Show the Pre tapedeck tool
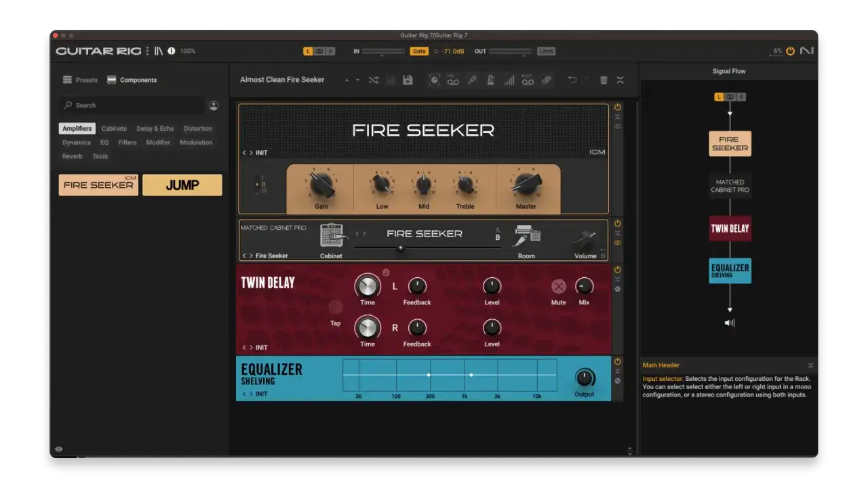The height and width of the screenshot is (488, 868). (x=453, y=80)
